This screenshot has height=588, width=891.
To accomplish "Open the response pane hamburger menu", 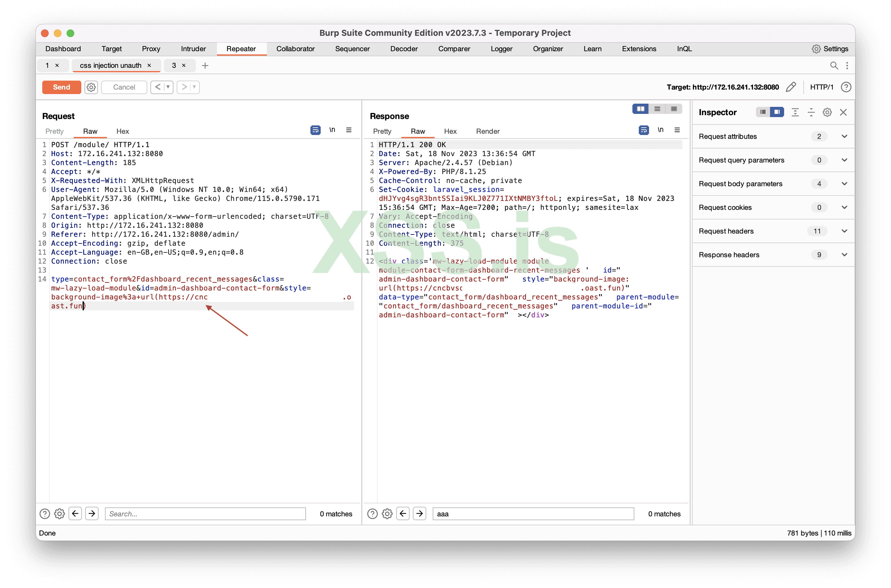I will pyautogui.click(x=677, y=130).
